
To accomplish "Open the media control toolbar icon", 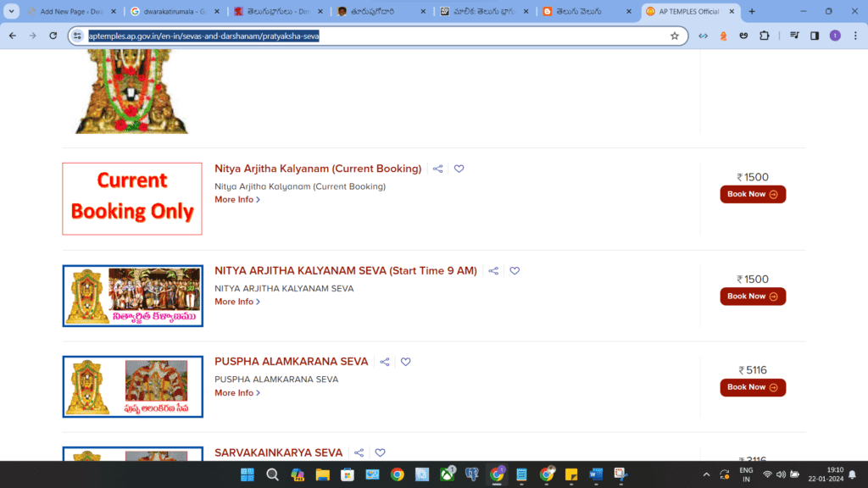I will click(x=794, y=36).
